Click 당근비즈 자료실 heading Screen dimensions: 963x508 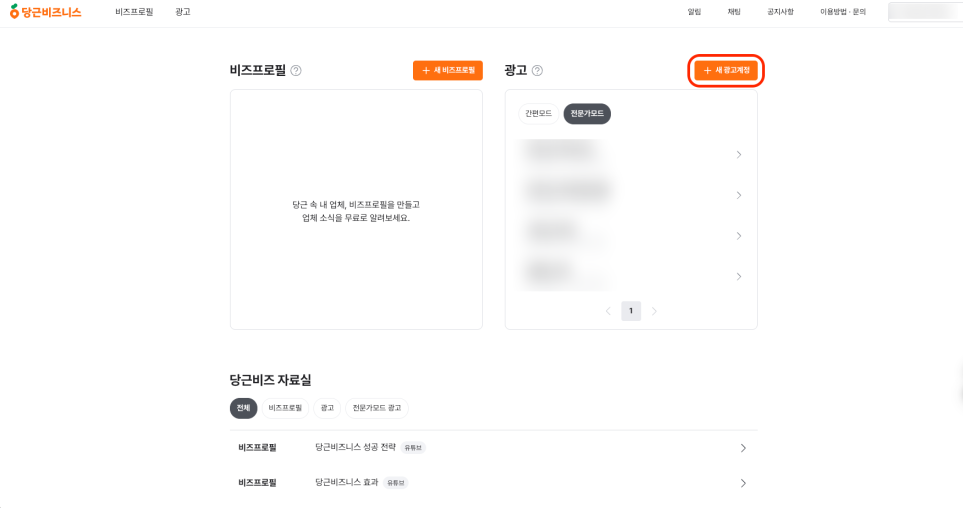(270, 380)
